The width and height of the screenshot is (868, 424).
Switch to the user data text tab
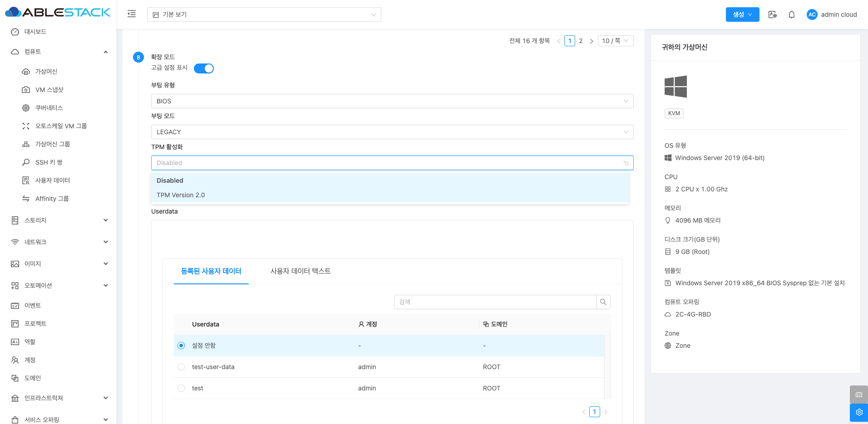click(300, 271)
